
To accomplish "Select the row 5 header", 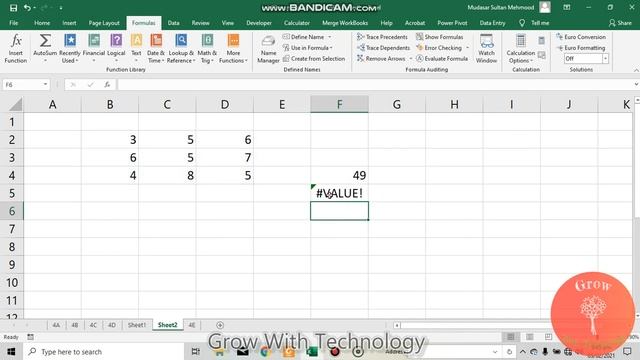I will click(11, 193).
